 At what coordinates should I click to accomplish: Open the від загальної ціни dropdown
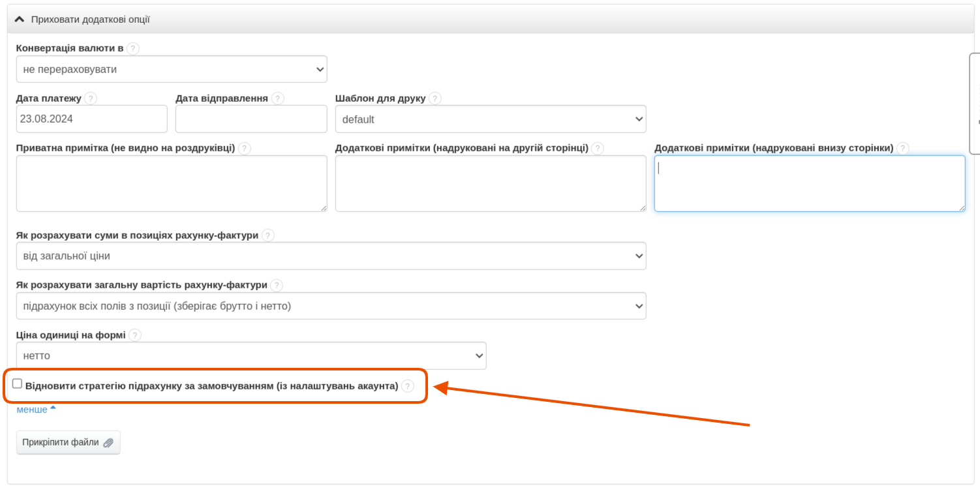331,256
